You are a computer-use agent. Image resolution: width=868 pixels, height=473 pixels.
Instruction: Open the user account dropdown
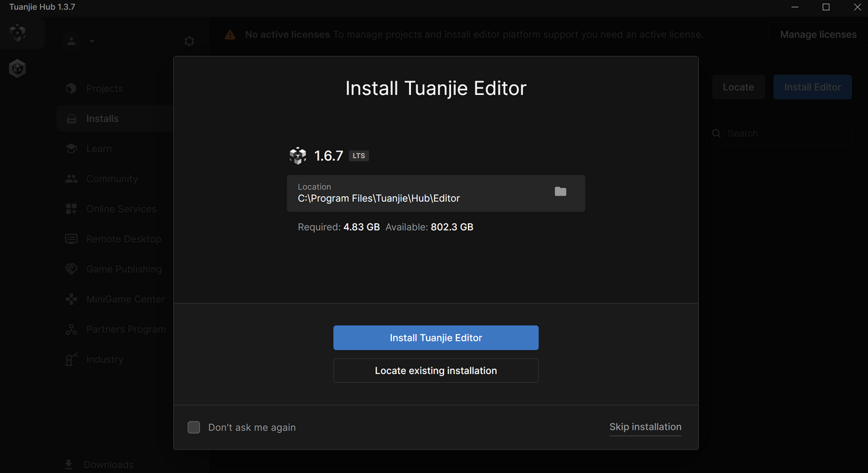pos(79,41)
